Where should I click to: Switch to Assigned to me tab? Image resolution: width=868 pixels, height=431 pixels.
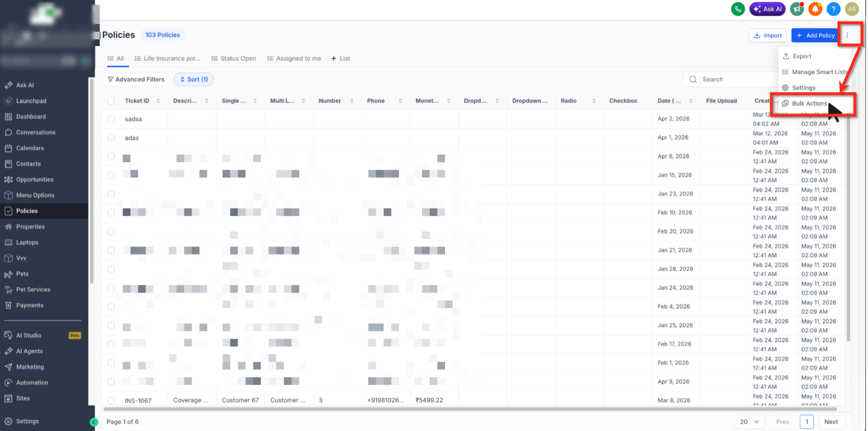click(294, 58)
